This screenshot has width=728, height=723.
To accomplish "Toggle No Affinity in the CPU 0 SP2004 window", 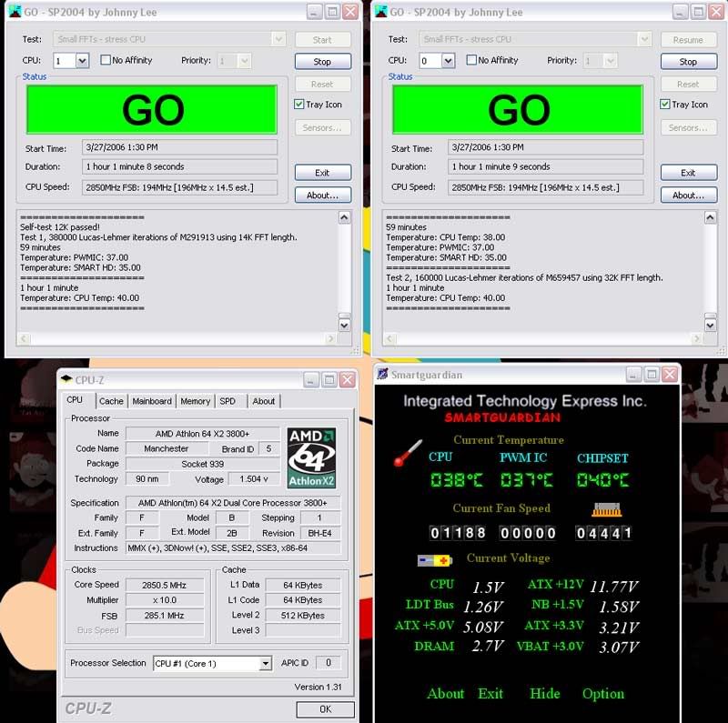I will (471, 60).
